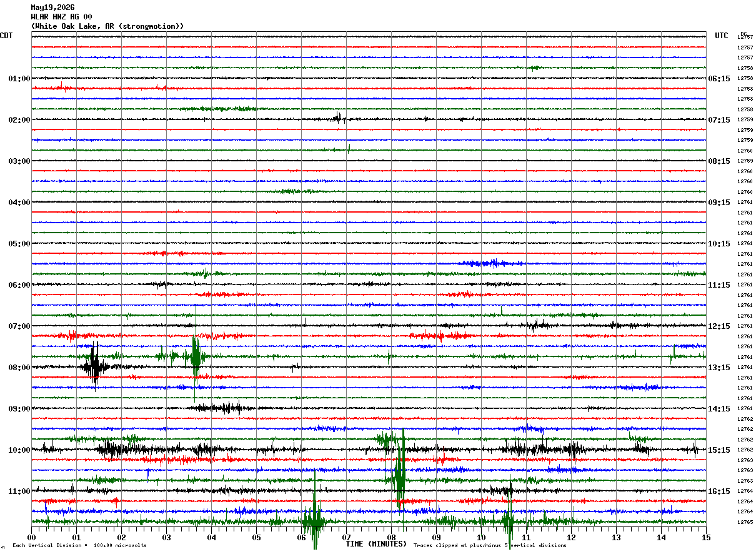Click the CDT timezone label
Image resolution: width=756 pixels, height=554 pixels.
[x=6, y=36]
